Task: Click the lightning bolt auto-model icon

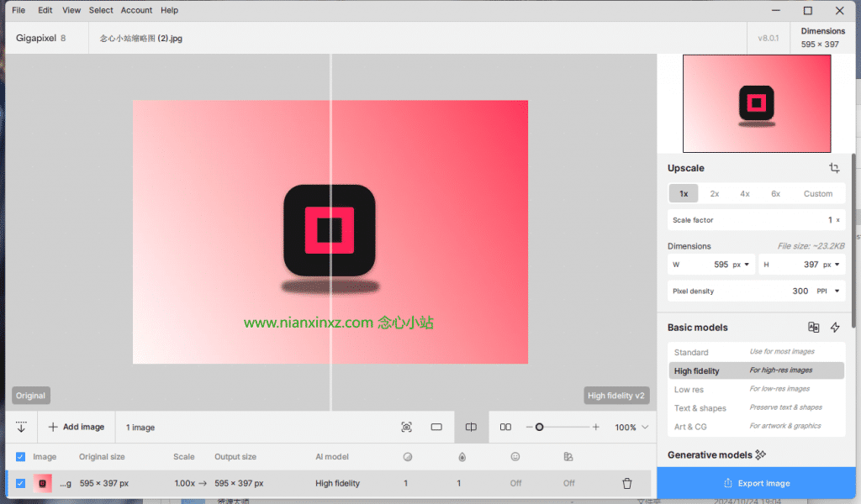Action: pos(835,328)
